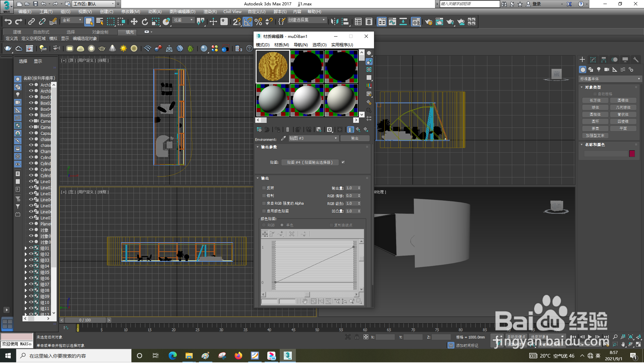Collapse the 输出参数 rollout
This screenshot has height=363, width=644.
258,147
